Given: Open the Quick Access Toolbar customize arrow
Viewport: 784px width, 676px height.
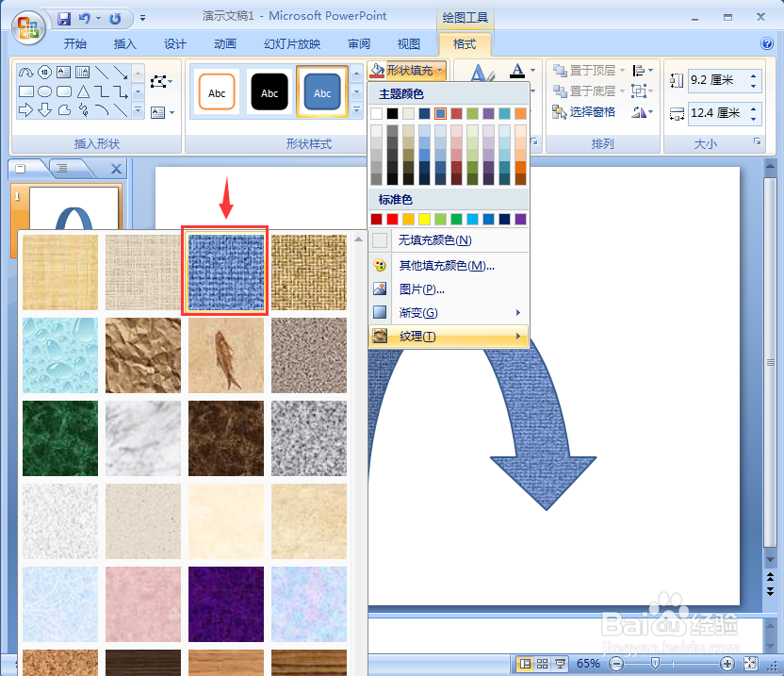Looking at the screenshot, I should point(142,19).
